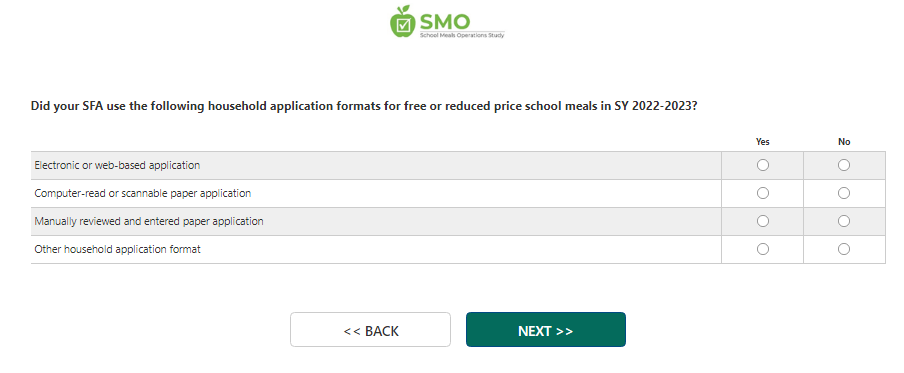
Task: Select No for Electronic or web-based application
Action: pos(844,165)
